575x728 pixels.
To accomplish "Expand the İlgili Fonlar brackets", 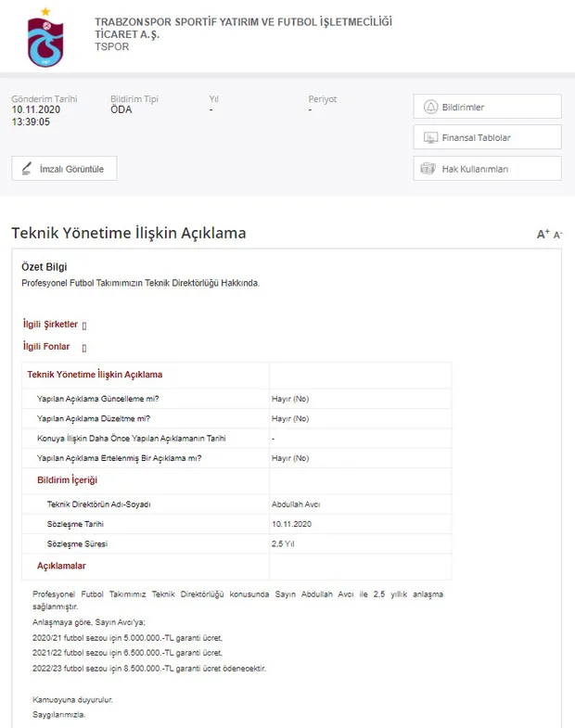I will (x=83, y=348).
